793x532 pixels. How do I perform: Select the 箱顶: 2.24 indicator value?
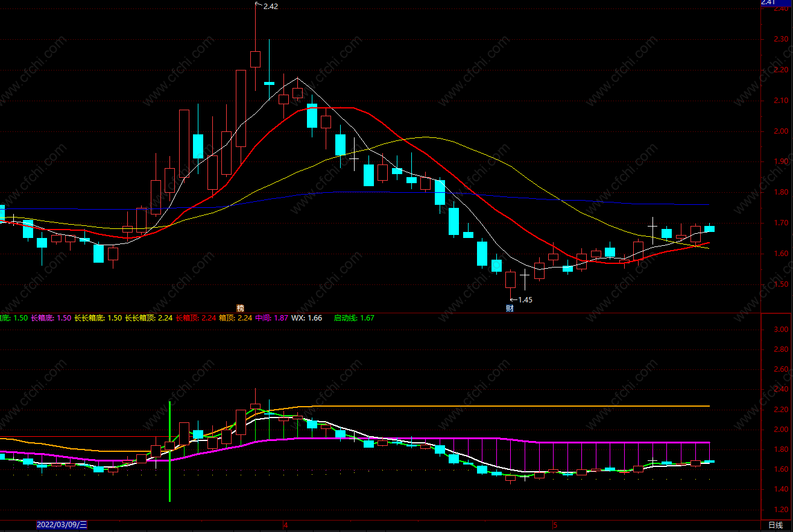pos(235,318)
